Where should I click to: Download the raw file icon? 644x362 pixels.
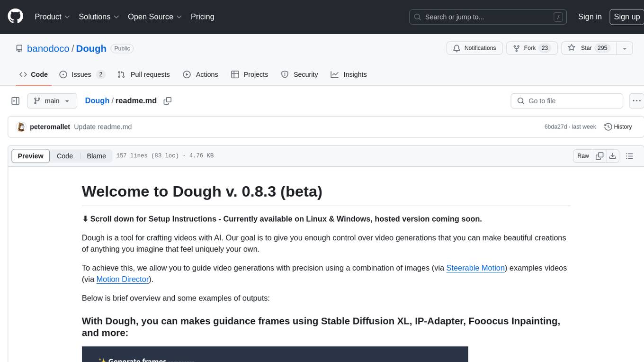click(x=612, y=156)
